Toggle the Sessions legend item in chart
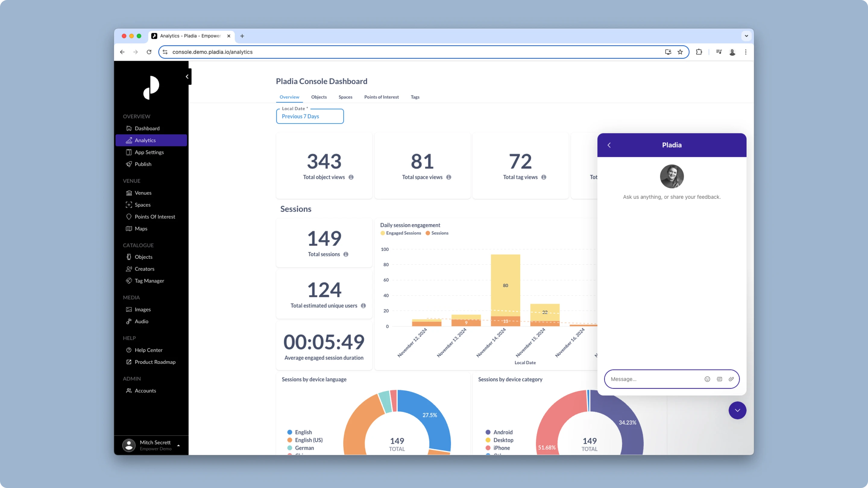 [x=437, y=233]
